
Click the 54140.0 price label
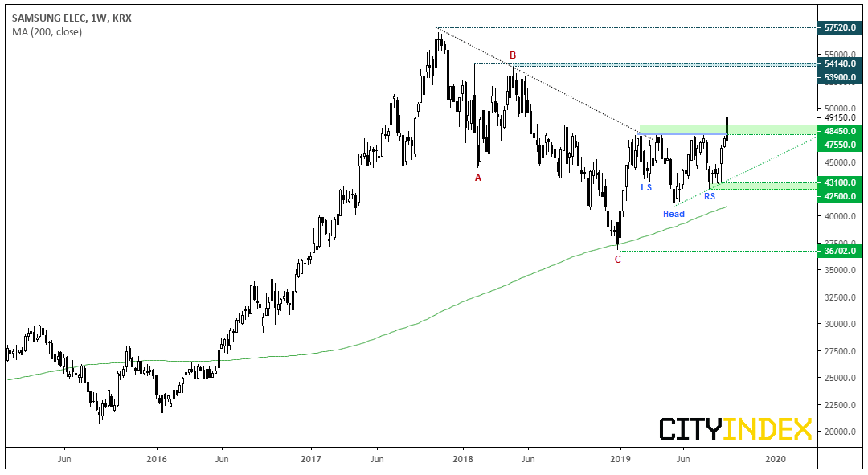840,64
